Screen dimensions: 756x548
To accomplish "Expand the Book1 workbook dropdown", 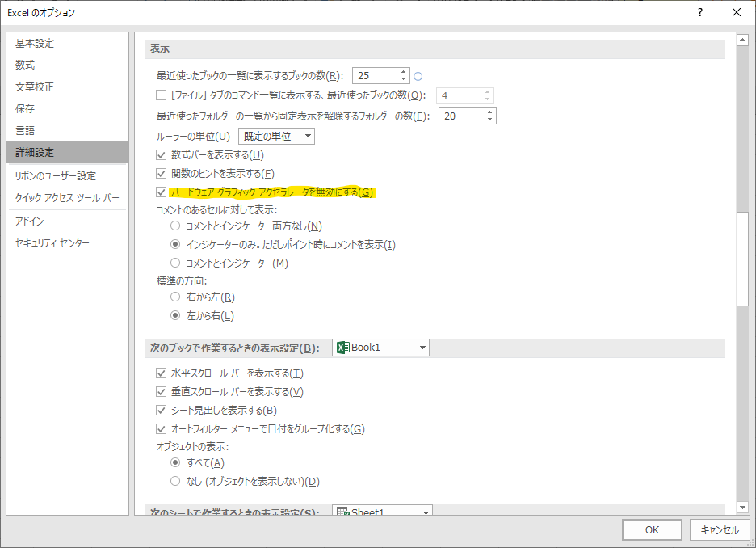I will pos(422,348).
